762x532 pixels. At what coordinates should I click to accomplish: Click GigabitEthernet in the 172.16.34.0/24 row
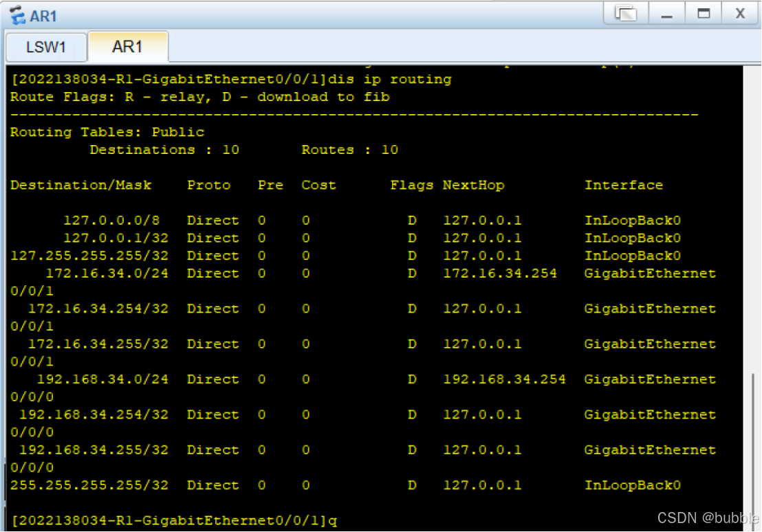click(x=650, y=274)
